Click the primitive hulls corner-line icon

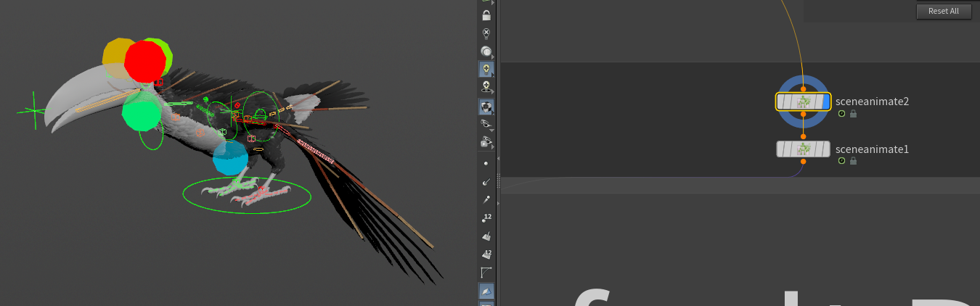pyautogui.click(x=486, y=273)
